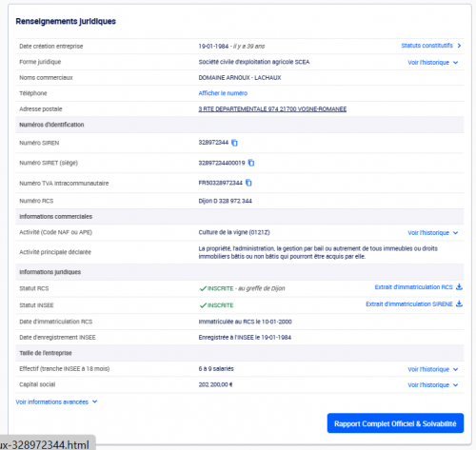Select Enregistrée à l'INSEE le 19-01-1984
The width and height of the screenshot is (476, 450).
tap(245, 337)
